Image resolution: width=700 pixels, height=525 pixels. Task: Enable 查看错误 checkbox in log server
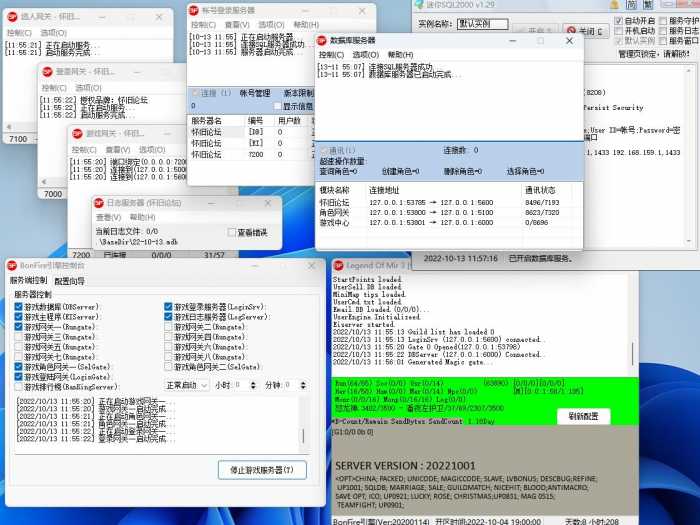[x=231, y=233]
